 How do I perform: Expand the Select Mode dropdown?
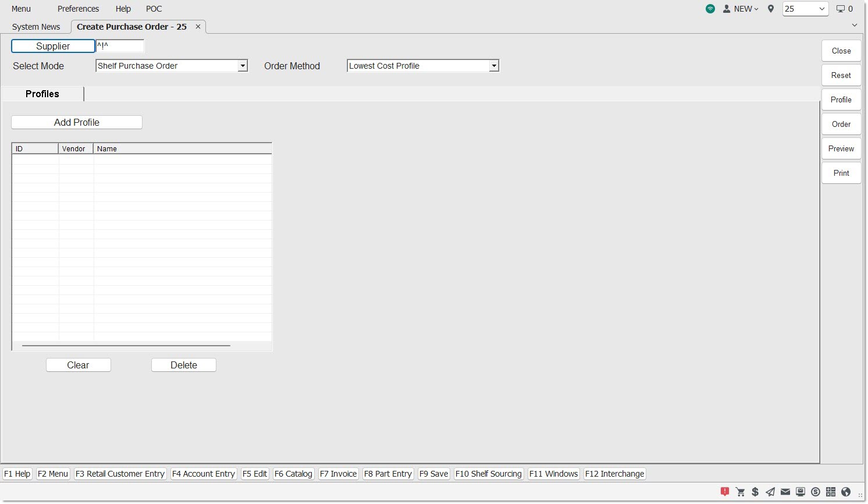243,66
